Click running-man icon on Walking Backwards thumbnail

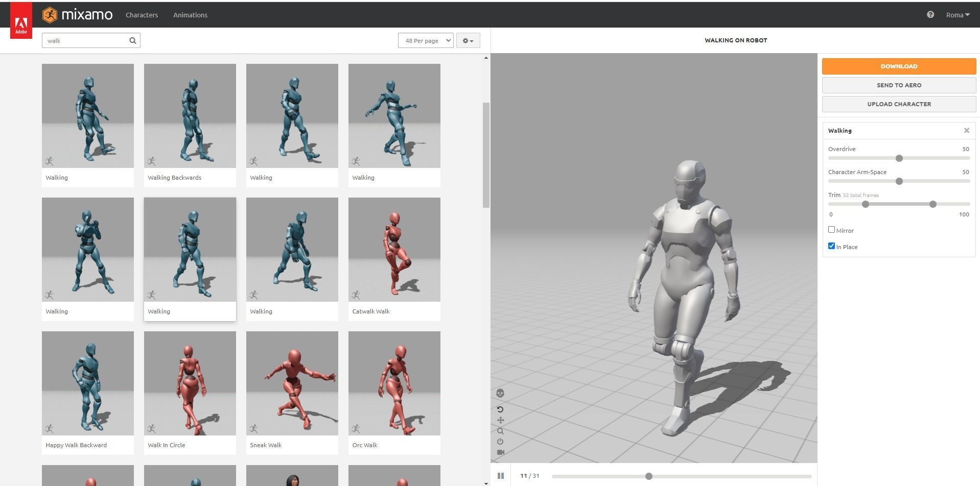[x=151, y=161]
